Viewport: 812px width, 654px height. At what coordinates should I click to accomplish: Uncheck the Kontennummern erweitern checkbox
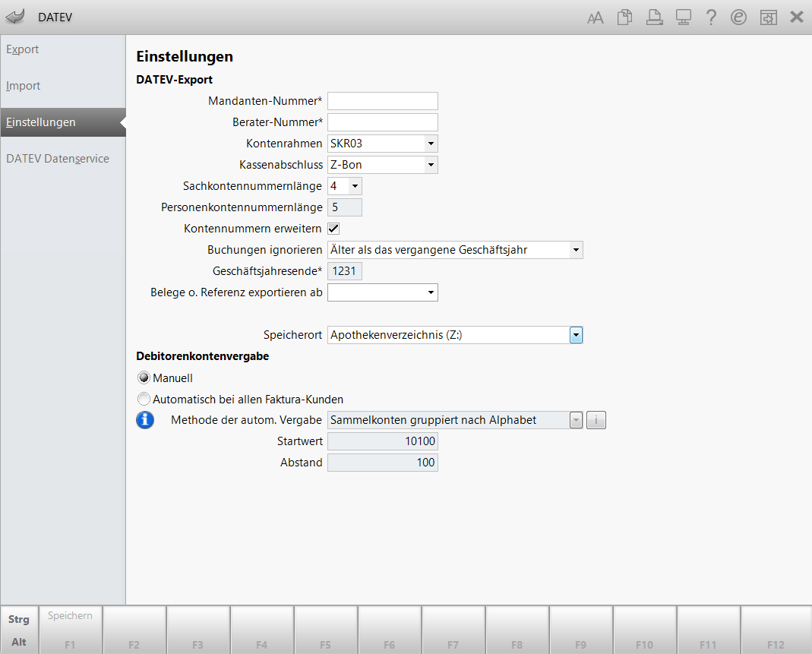click(333, 228)
